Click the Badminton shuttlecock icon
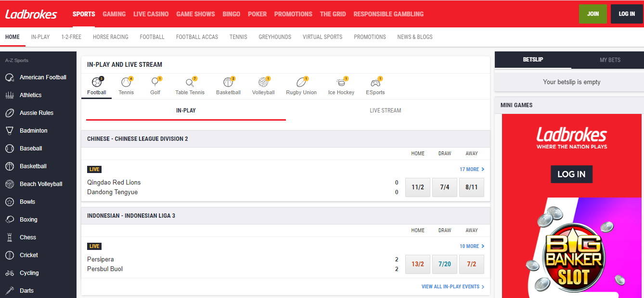Viewport: 644px width, 298px height. coord(10,131)
